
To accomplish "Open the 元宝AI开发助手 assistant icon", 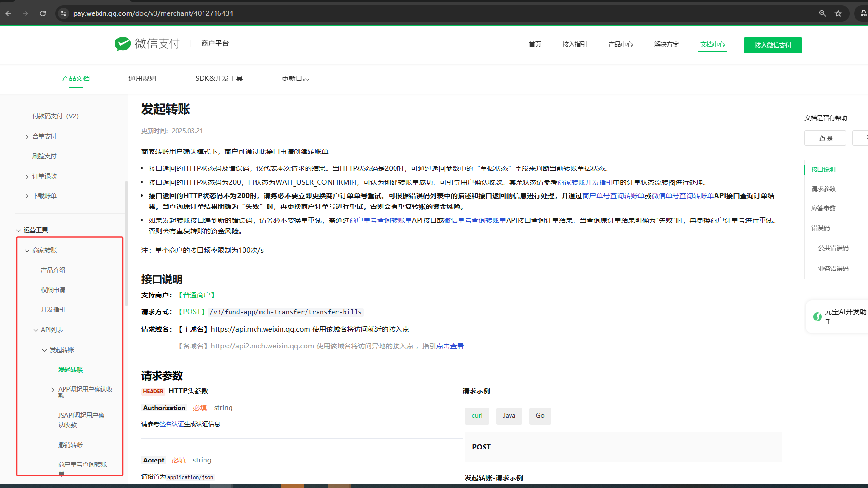I will pyautogui.click(x=817, y=317).
